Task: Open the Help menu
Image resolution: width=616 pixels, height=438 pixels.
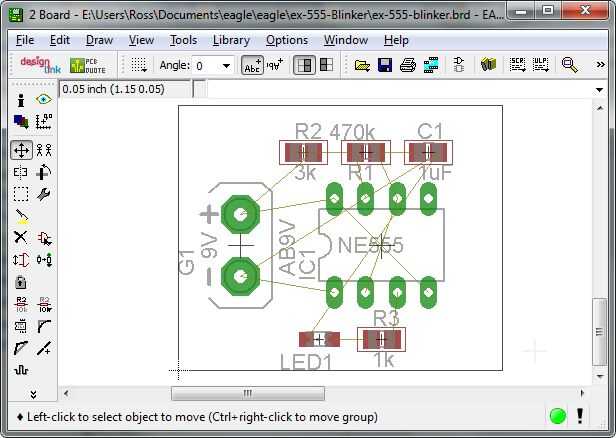Action: [396, 40]
